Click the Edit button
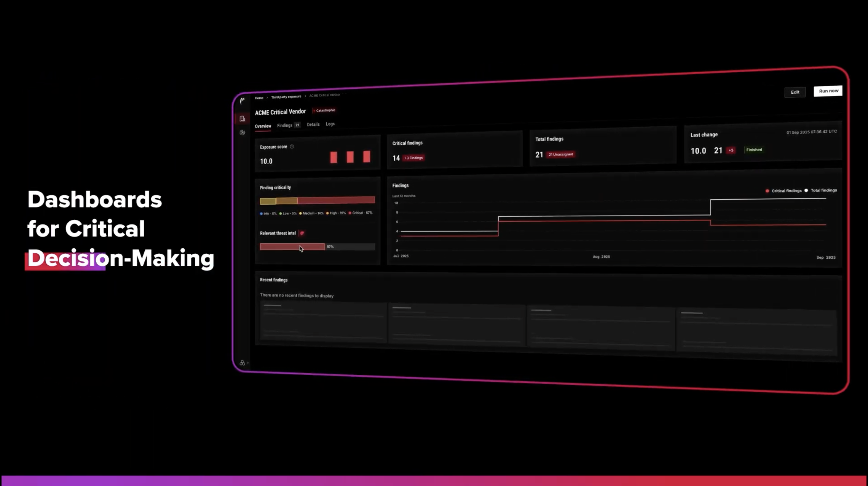 click(795, 92)
